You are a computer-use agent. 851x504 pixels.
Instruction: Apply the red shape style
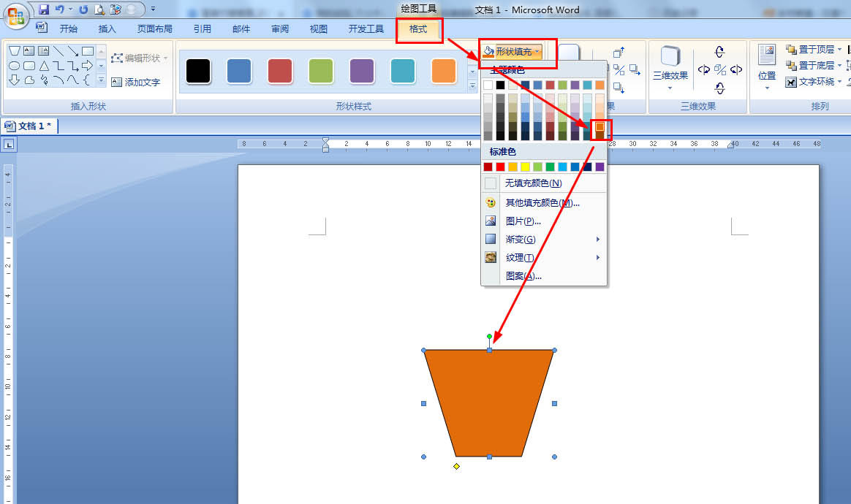[280, 71]
